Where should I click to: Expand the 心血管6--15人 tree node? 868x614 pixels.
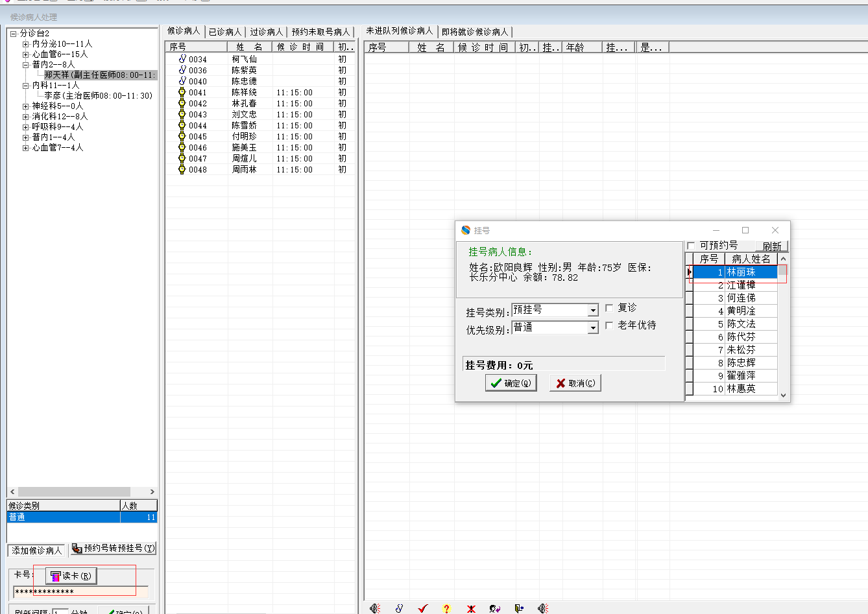click(26, 54)
